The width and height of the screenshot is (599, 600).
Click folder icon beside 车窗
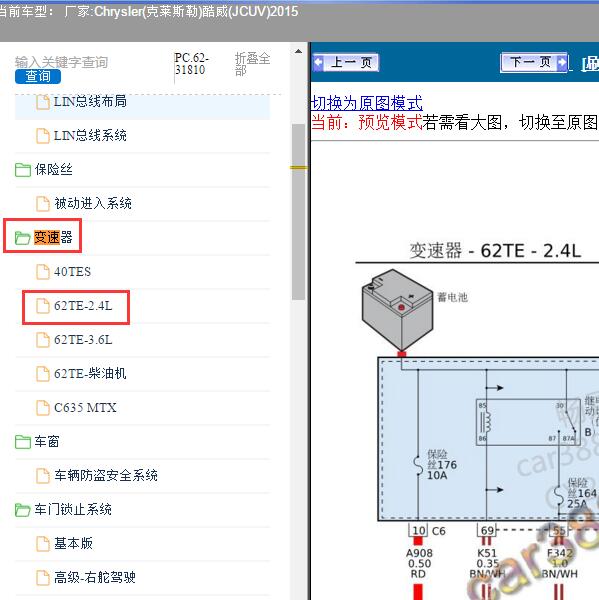coord(23,442)
